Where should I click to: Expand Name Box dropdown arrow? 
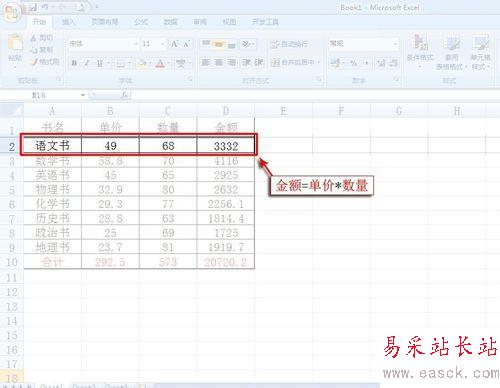tap(83, 95)
